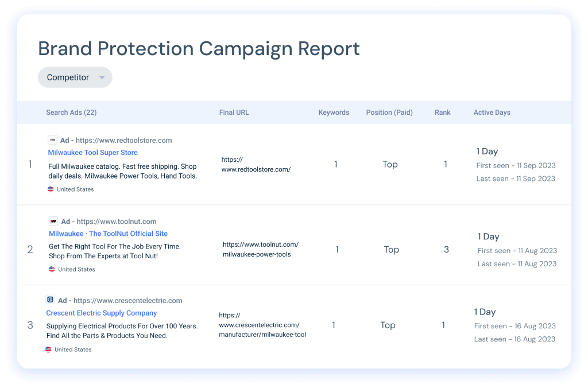The height and width of the screenshot is (388, 588).
Task: Click 'Last seen - 11 Aug 2023' text
Action: [x=517, y=263]
